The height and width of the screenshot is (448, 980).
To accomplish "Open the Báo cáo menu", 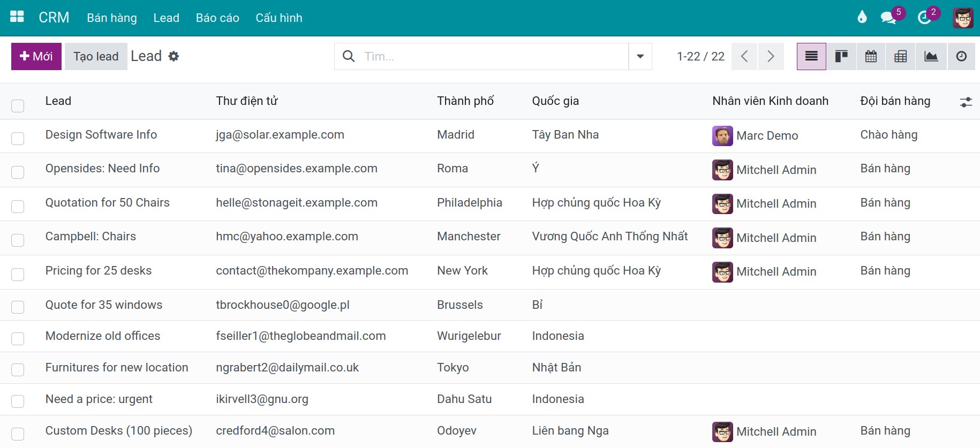I will [217, 18].
